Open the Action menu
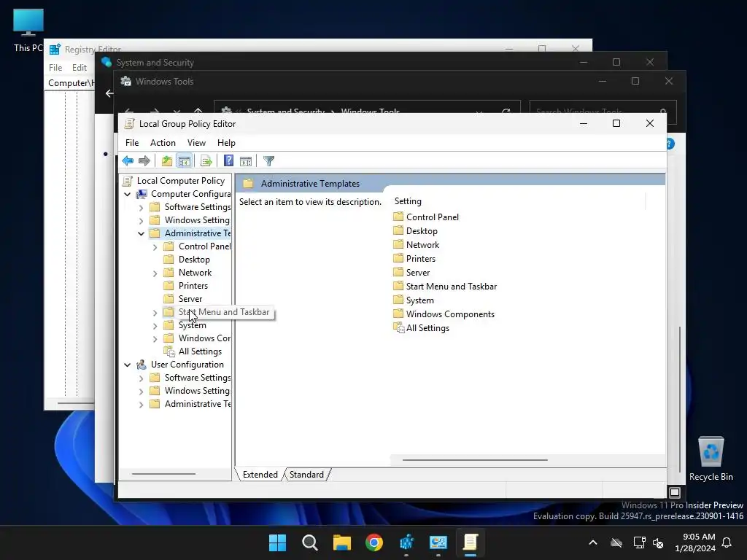Image resolution: width=747 pixels, height=560 pixels. (x=163, y=143)
